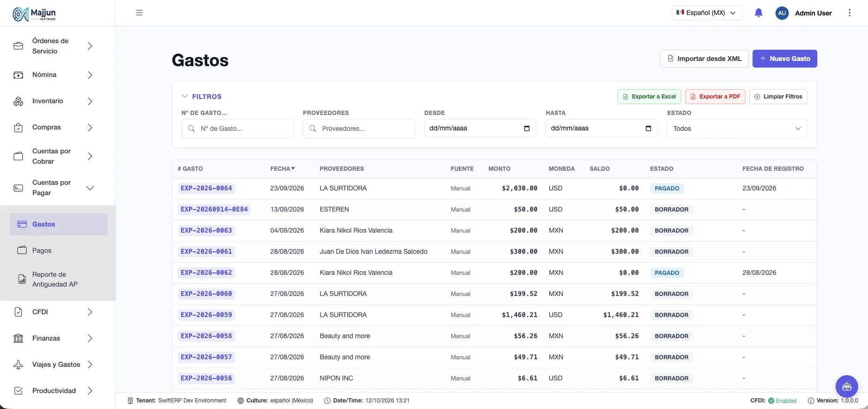
Task: Sort the table by the Fecha column
Action: [x=282, y=168]
